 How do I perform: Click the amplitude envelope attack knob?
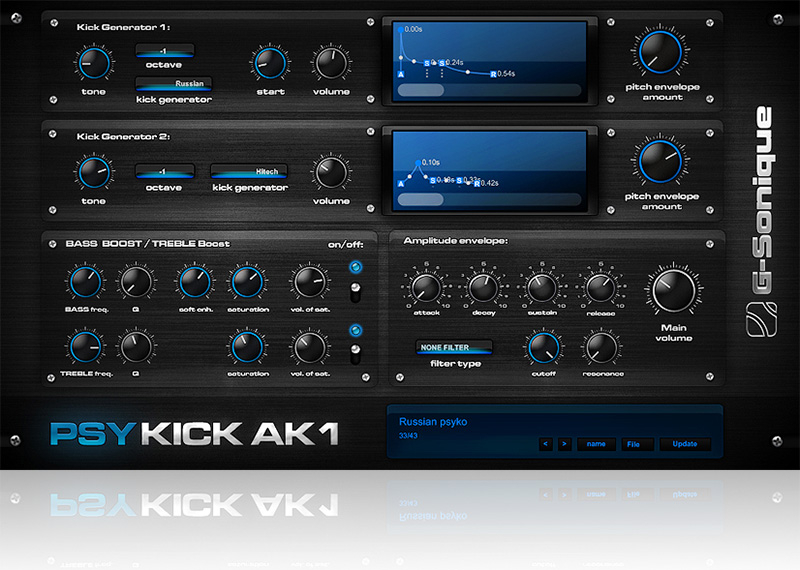coord(426,288)
